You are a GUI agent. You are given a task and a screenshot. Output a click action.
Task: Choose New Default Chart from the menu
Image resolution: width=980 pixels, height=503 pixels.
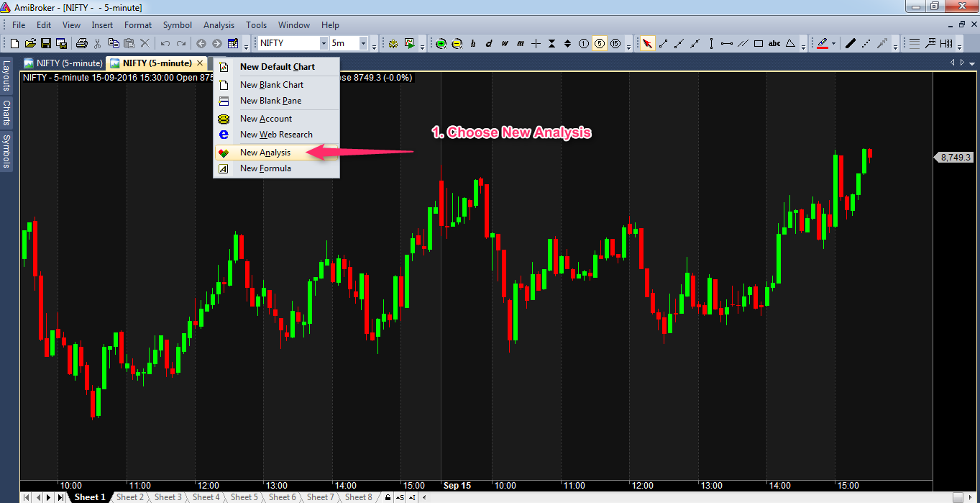point(276,67)
